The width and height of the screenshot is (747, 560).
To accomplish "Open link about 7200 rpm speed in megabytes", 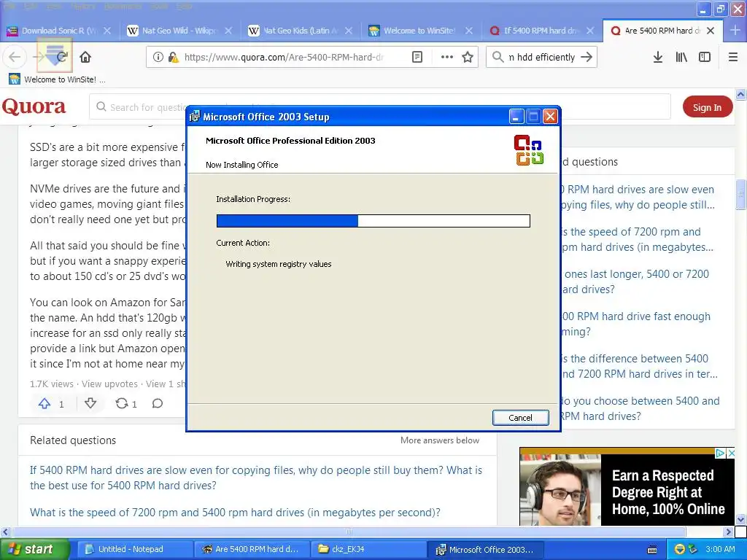I will tap(235, 513).
